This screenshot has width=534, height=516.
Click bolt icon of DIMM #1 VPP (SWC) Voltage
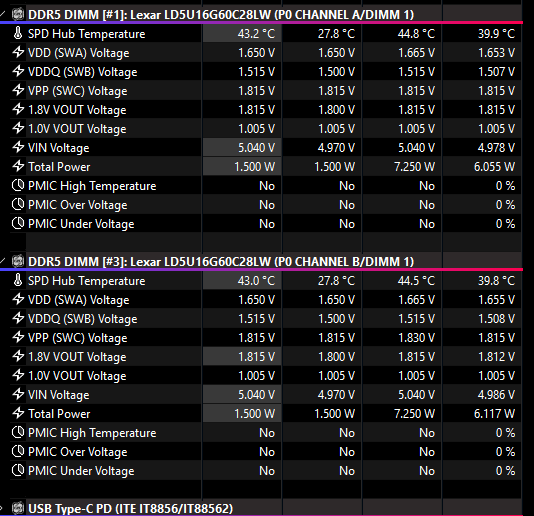(x=18, y=91)
